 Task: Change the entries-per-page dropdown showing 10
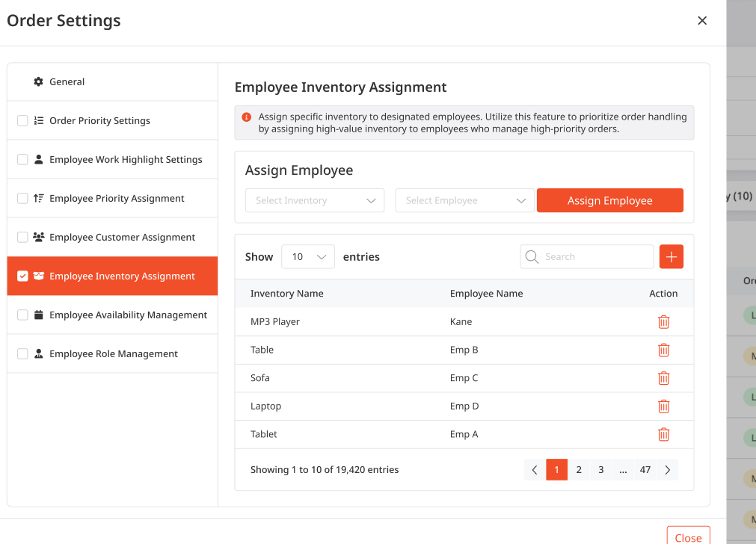pyautogui.click(x=307, y=257)
